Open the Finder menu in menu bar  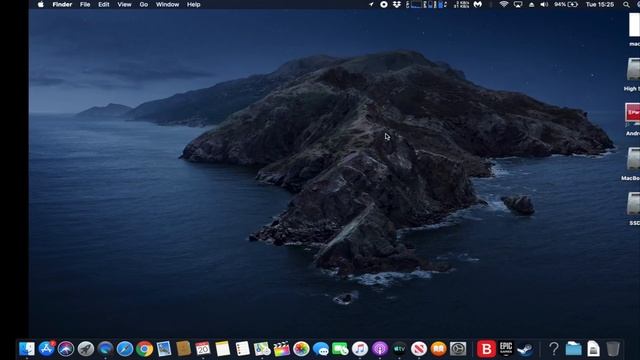[62, 4]
